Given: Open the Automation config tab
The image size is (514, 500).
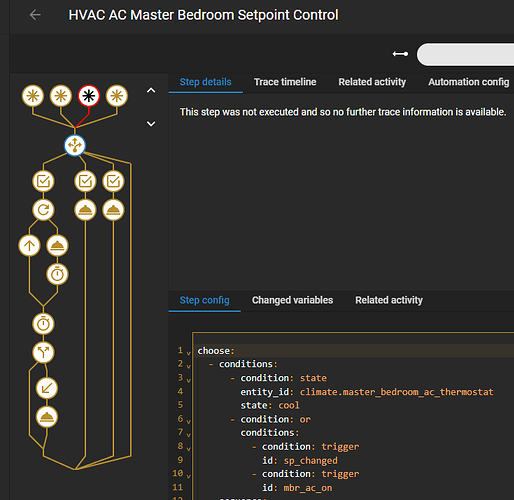Looking at the screenshot, I should coord(469,82).
